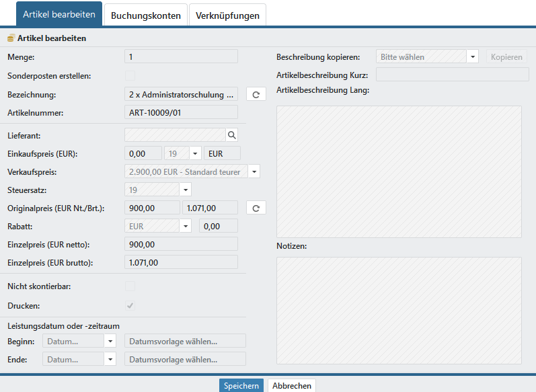Open the Rabatt currency type dropdown

[x=186, y=227]
